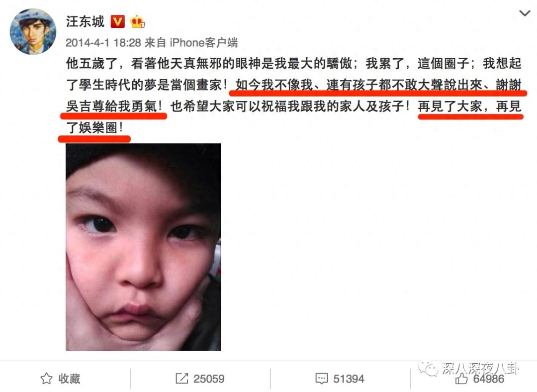Click the star favorite icon

(47, 379)
